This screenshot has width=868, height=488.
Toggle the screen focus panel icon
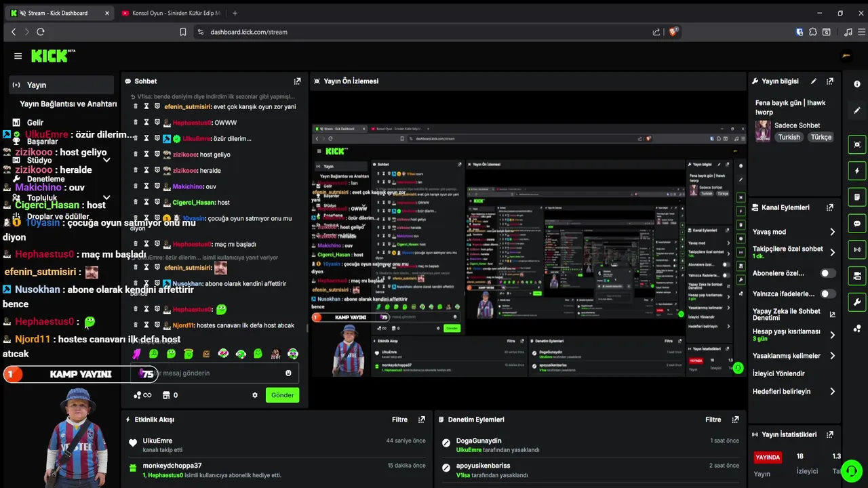point(857,144)
